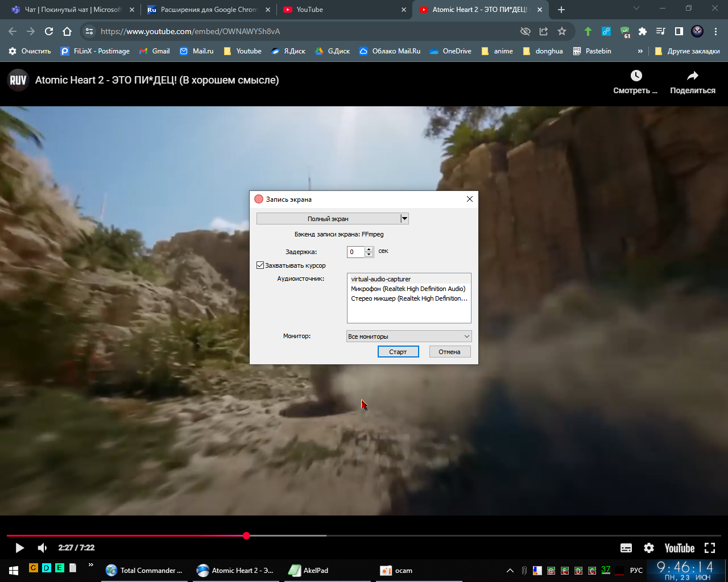Toggle the Захватывать курсор checkbox
Image resolution: width=728 pixels, height=582 pixels.
[x=260, y=265]
